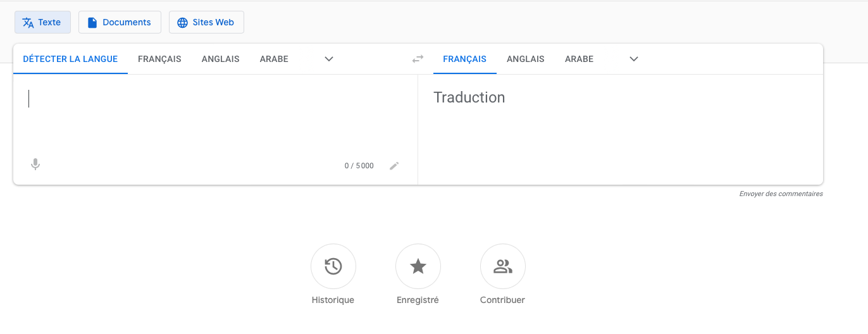Open Historique with the clock icon
Screen dimensions: 868x334
pos(333,266)
